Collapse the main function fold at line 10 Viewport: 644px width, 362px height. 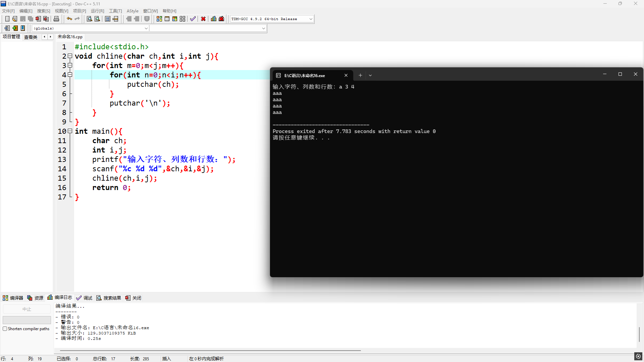tap(70, 131)
